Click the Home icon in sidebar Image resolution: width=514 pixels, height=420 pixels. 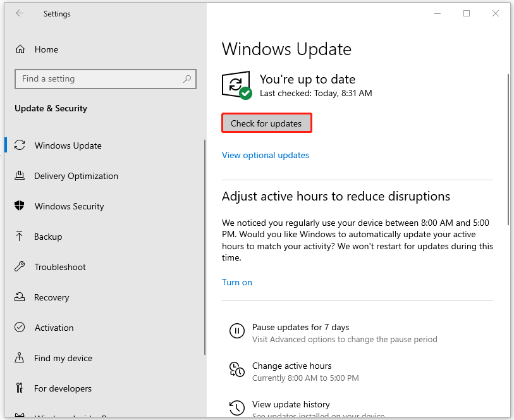point(20,49)
